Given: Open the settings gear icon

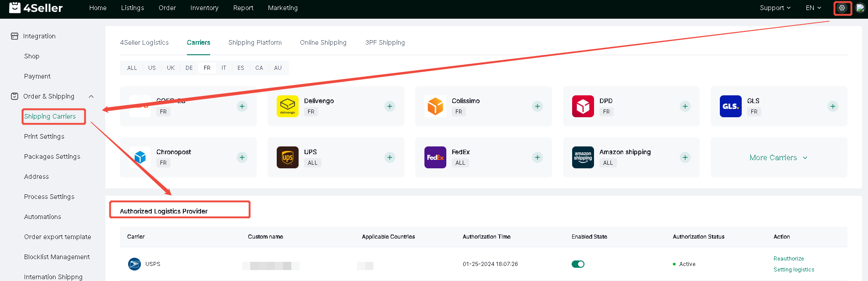Looking at the screenshot, I should coord(842,8).
